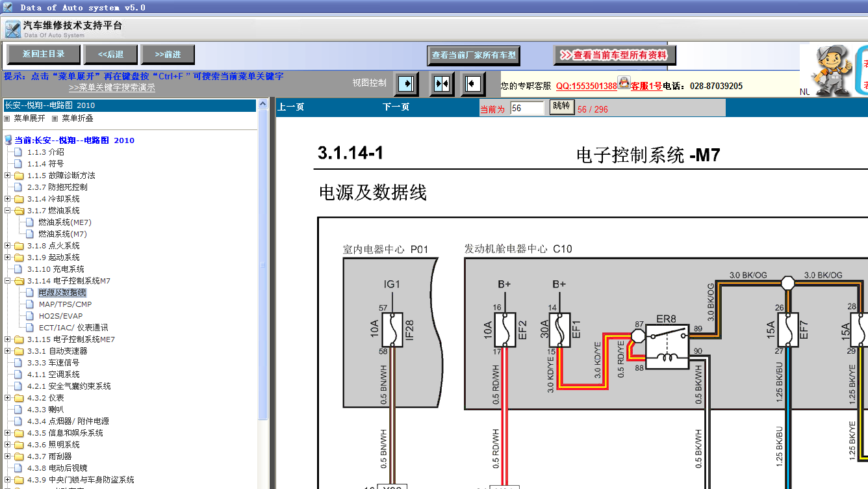
Task: Click 菜单折叠 to collapse all menus
Action: 77,118
